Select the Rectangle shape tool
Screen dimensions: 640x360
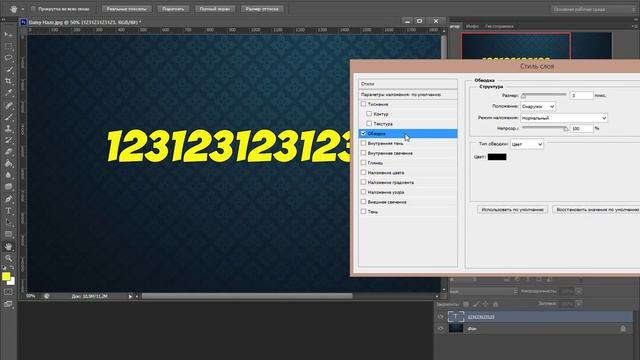[8, 234]
